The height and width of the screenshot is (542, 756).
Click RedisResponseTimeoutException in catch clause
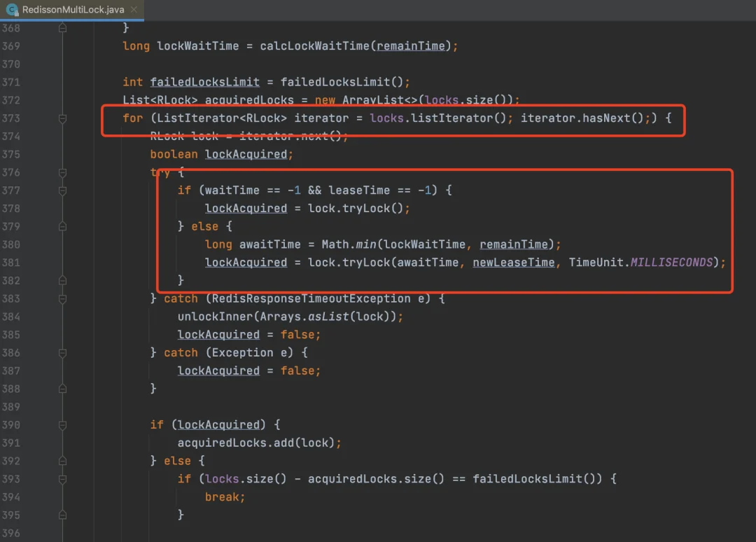[311, 298]
